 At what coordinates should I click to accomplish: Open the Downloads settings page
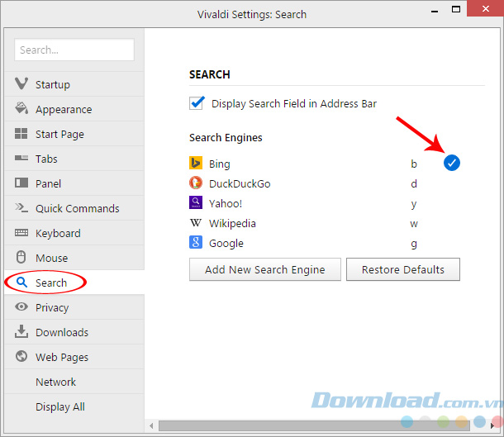(x=61, y=332)
